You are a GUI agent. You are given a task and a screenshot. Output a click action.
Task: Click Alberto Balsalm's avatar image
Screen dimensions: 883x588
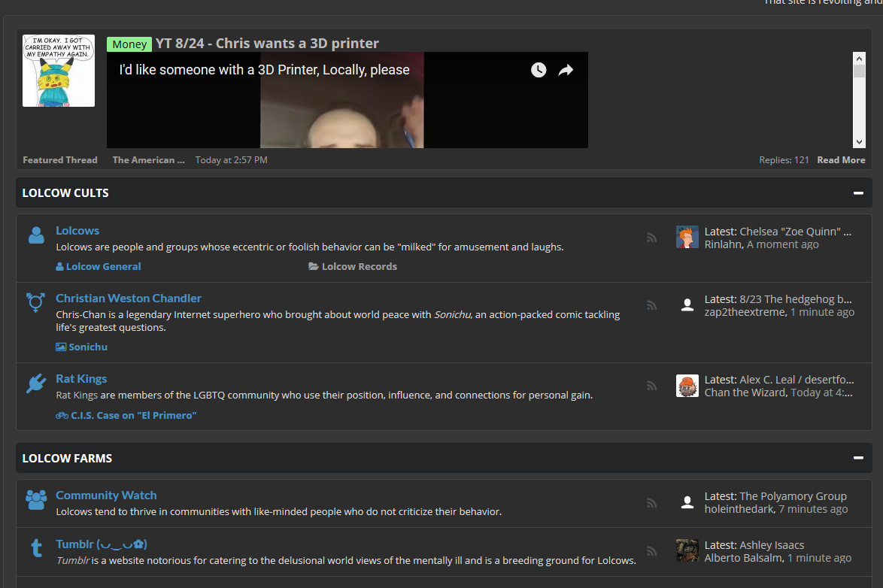point(687,551)
